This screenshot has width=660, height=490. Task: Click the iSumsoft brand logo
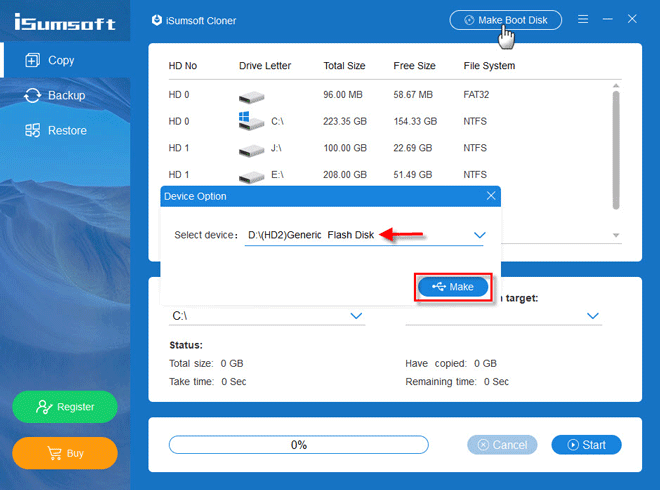point(65,22)
